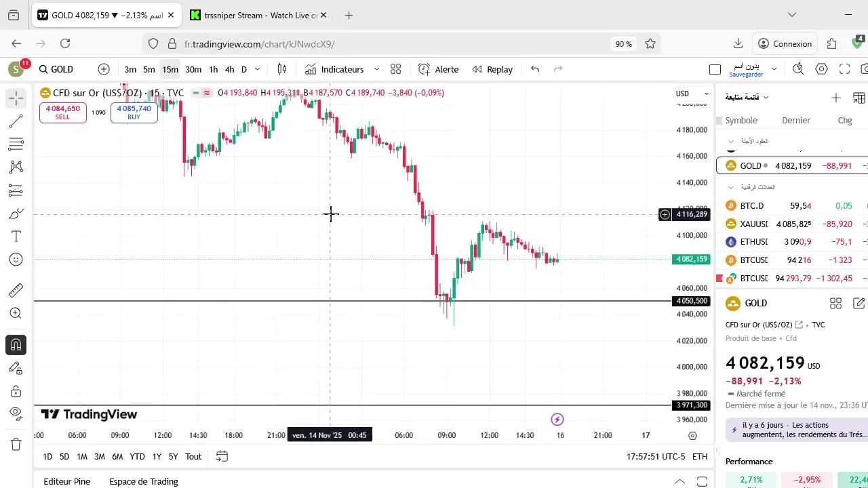Select the ETHUSD watchlist row
The width and height of the screenshot is (868, 488).
[x=792, y=241]
